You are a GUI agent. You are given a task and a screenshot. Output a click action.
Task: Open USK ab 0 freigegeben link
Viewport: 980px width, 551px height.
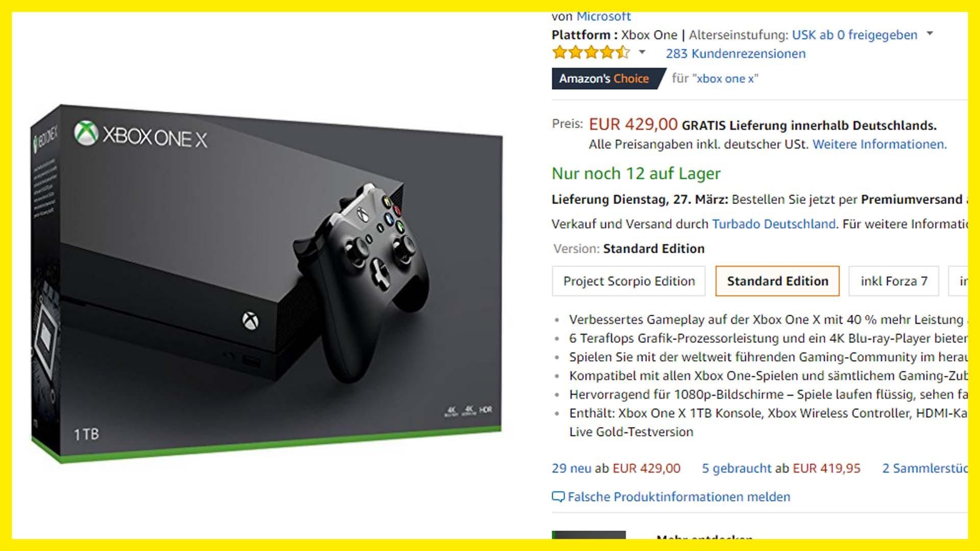(854, 35)
